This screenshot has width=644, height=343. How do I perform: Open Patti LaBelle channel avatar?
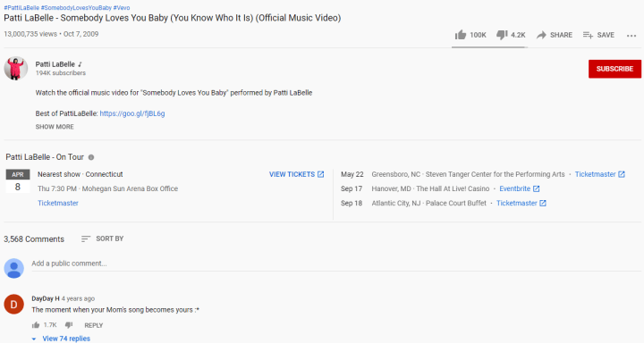[x=15, y=68]
